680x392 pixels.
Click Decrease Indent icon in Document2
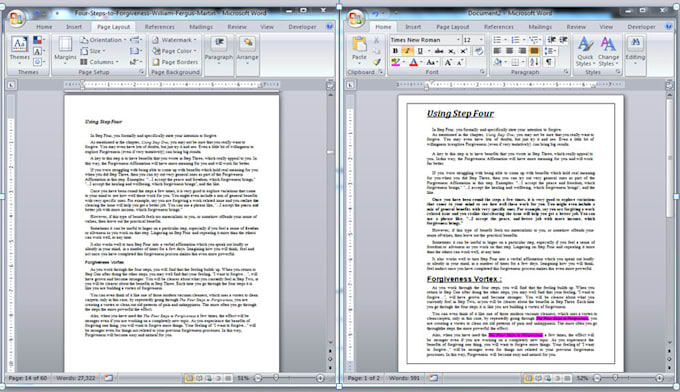coord(551,39)
